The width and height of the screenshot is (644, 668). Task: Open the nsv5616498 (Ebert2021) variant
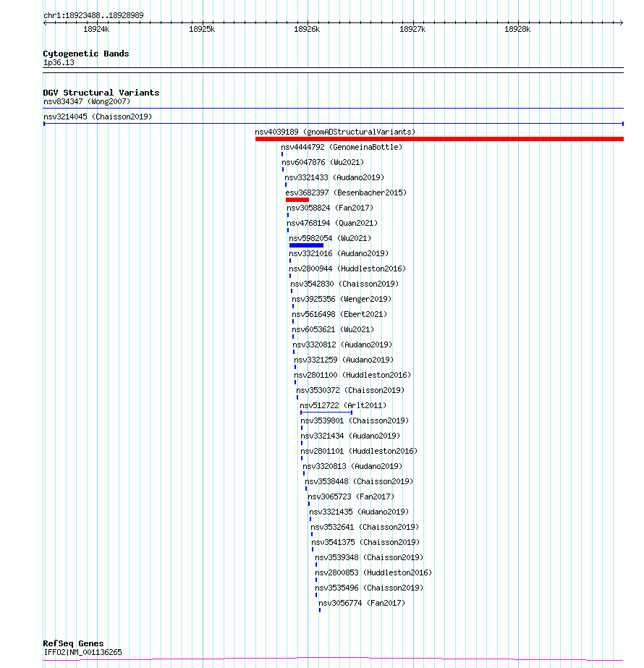(x=339, y=314)
